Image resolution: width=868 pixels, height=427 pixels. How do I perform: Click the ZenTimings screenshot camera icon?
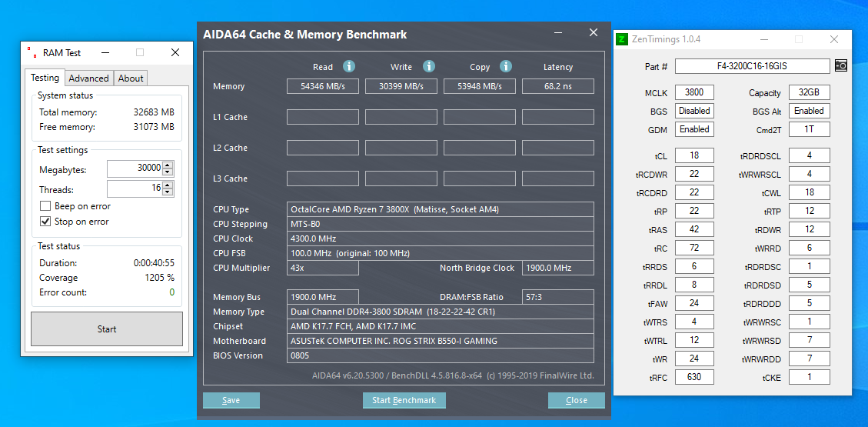[840, 66]
